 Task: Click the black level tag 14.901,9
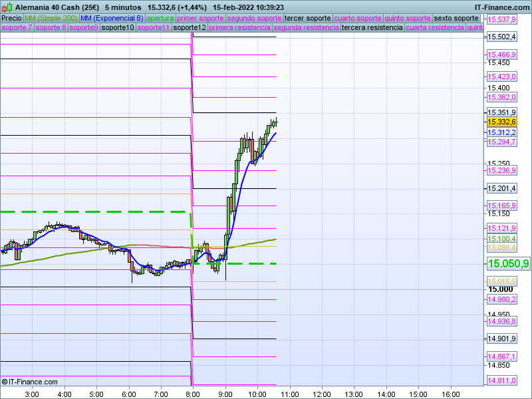501,338
